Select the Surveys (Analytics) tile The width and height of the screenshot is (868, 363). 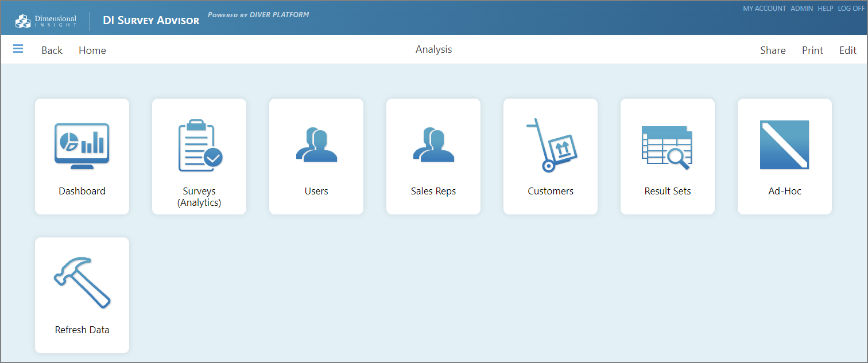tap(199, 156)
